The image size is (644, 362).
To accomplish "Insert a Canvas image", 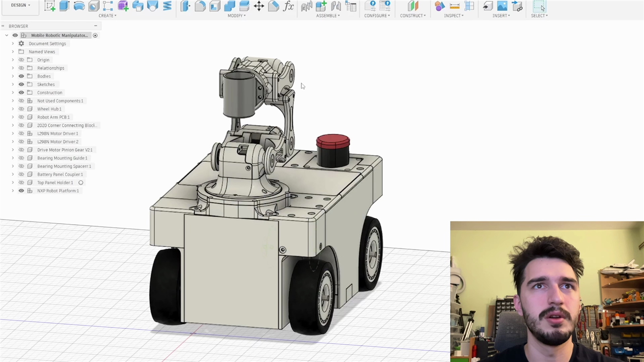I will pyautogui.click(x=502, y=6).
